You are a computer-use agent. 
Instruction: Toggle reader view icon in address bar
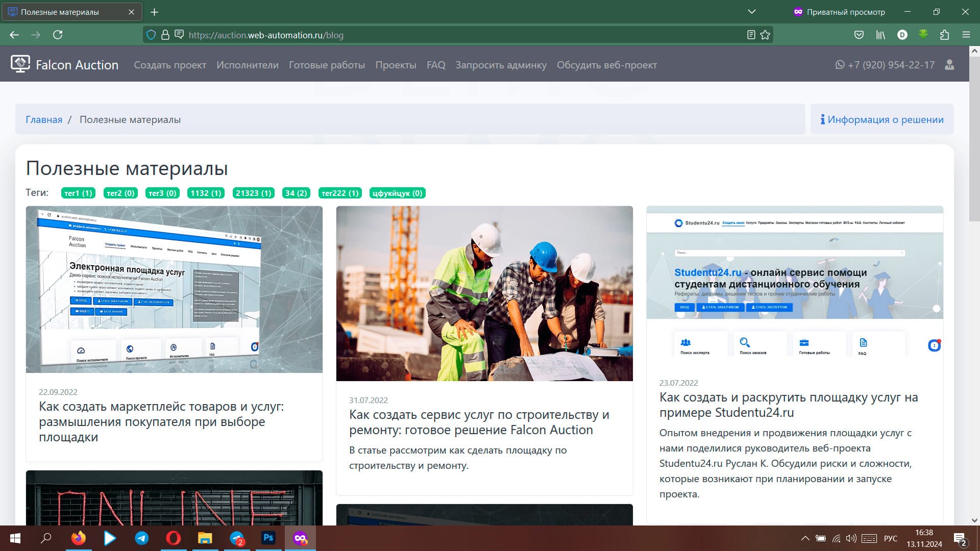751,35
